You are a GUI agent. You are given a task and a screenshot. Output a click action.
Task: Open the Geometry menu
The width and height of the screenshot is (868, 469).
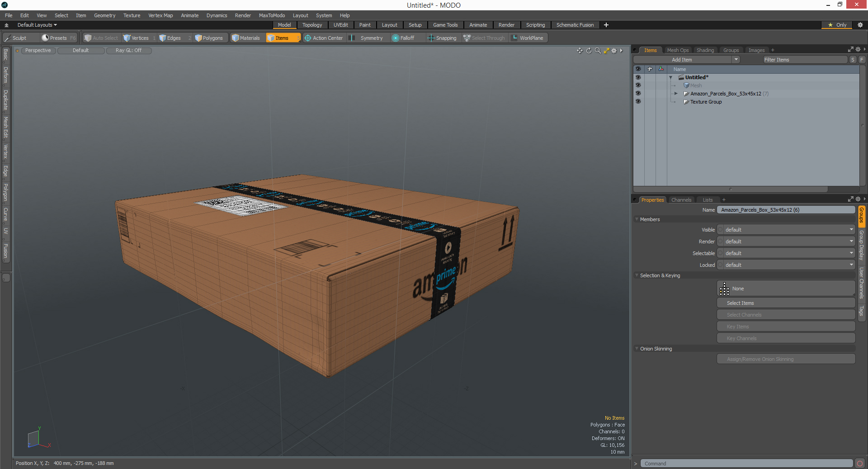(104, 15)
